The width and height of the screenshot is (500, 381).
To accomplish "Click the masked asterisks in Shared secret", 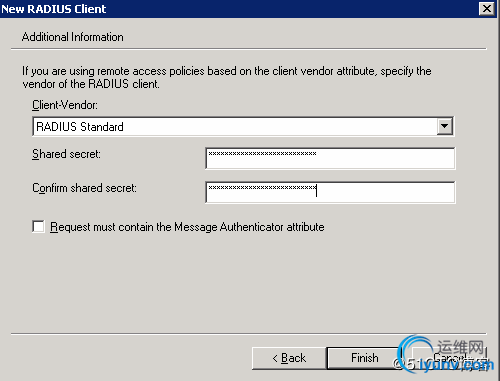I will pos(262,154).
